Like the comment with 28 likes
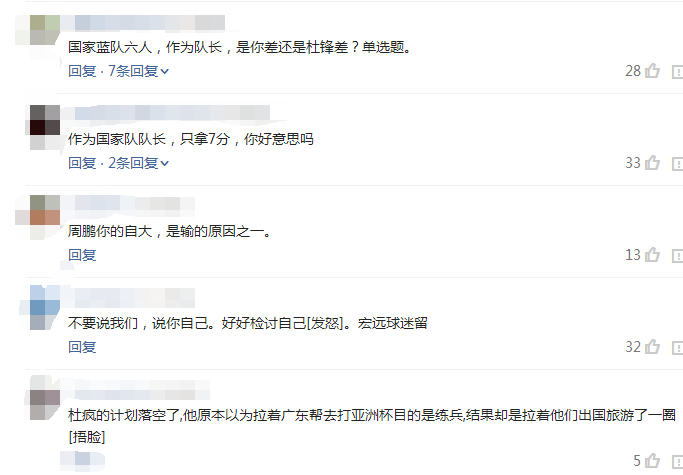The height and width of the screenshot is (475, 683). (x=652, y=71)
